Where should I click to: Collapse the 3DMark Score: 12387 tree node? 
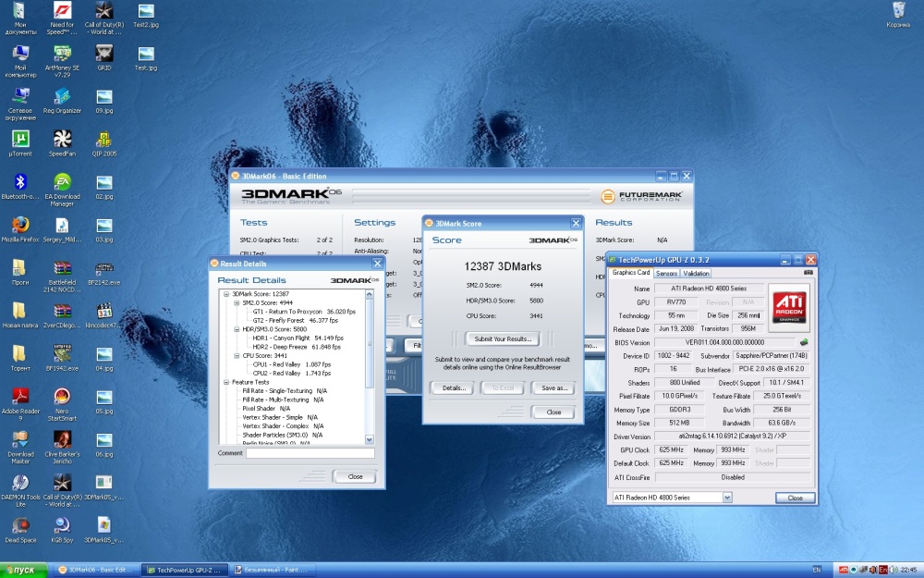pos(226,294)
